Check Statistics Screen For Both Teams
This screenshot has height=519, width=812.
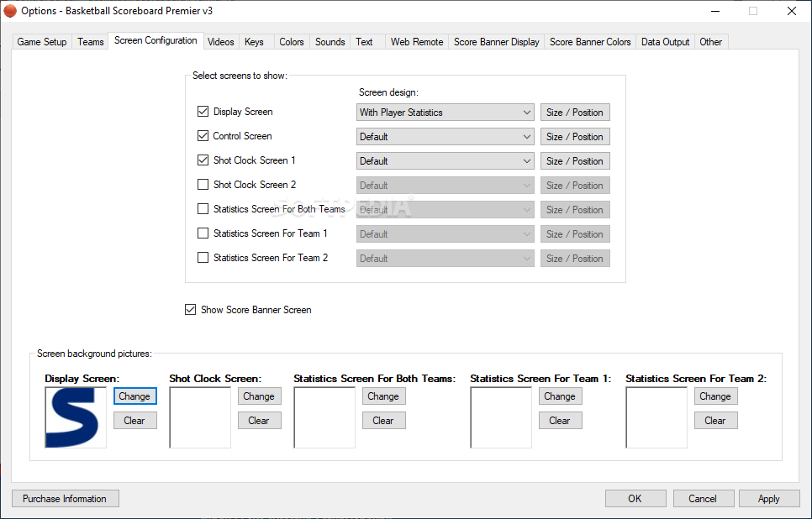click(203, 208)
